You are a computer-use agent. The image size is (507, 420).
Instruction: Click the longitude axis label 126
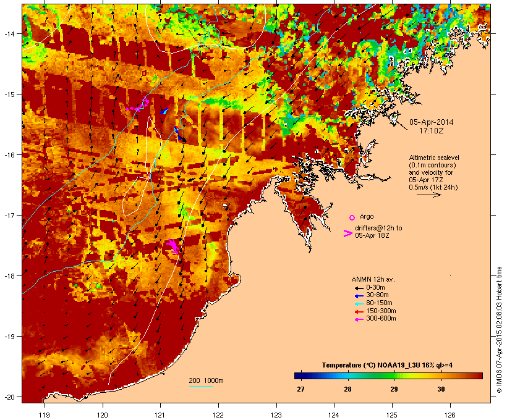point(450,415)
